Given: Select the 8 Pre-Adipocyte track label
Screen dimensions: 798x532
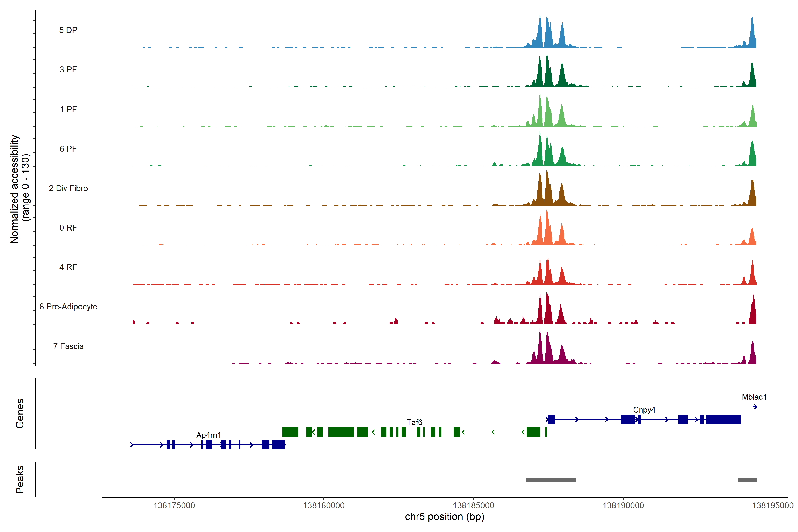Looking at the screenshot, I should 68,307.
